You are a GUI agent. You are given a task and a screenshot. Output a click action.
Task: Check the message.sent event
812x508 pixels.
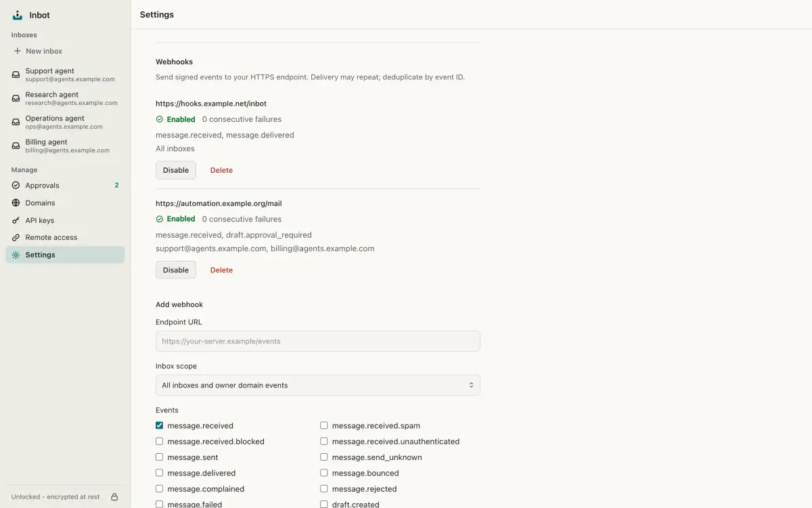[160, 457]
